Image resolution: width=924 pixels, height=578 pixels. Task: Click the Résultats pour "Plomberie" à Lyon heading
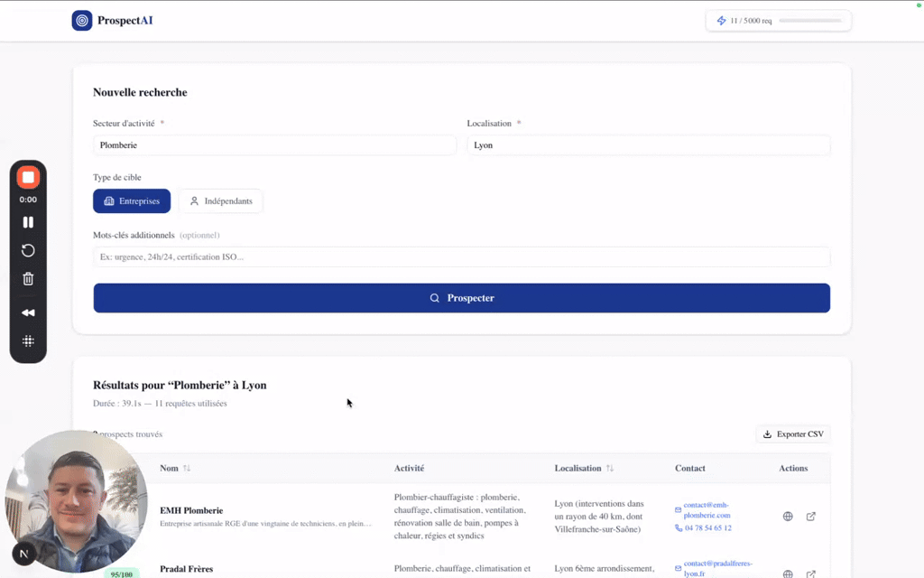click(180, 385)
